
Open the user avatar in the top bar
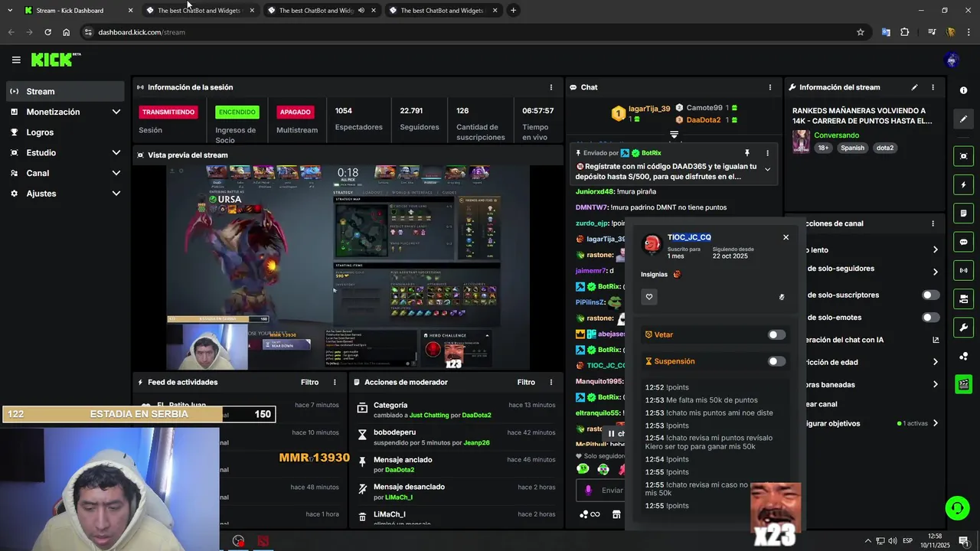[x=952, y=60]
